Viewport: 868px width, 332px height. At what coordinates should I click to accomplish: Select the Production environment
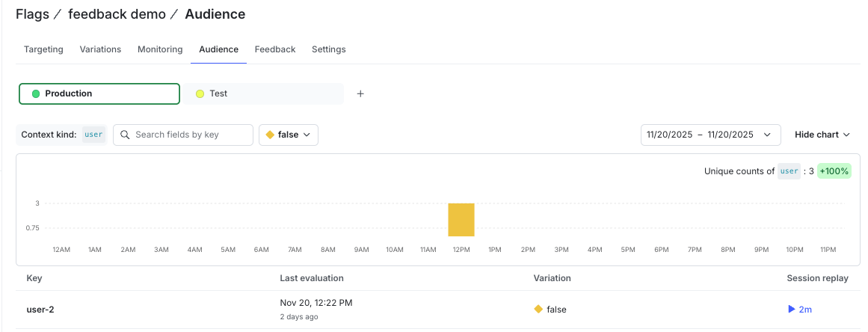(99, 93)
